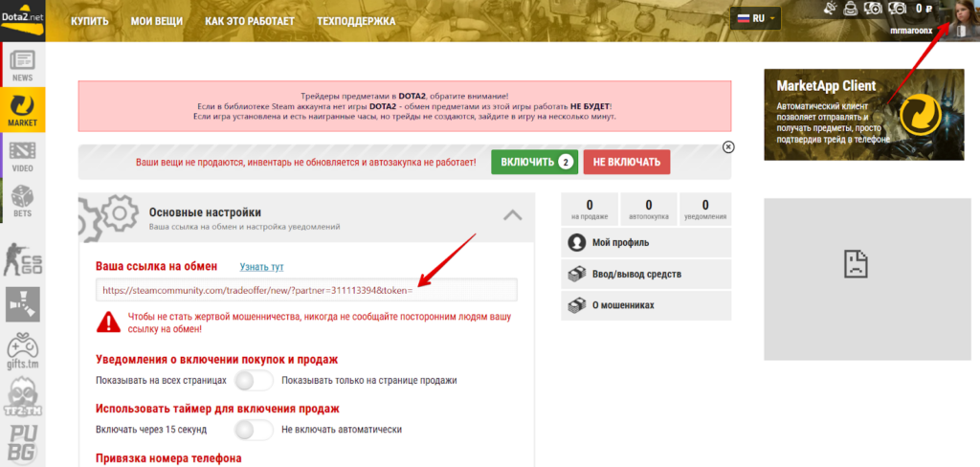
Task: Open the Dota2.net logo home link
Action: 23,20
